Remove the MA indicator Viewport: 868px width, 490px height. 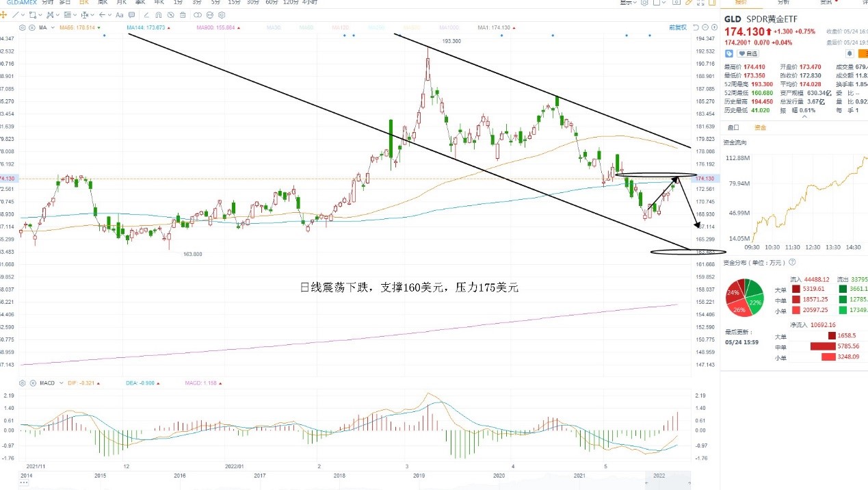(x=32, y=27)
